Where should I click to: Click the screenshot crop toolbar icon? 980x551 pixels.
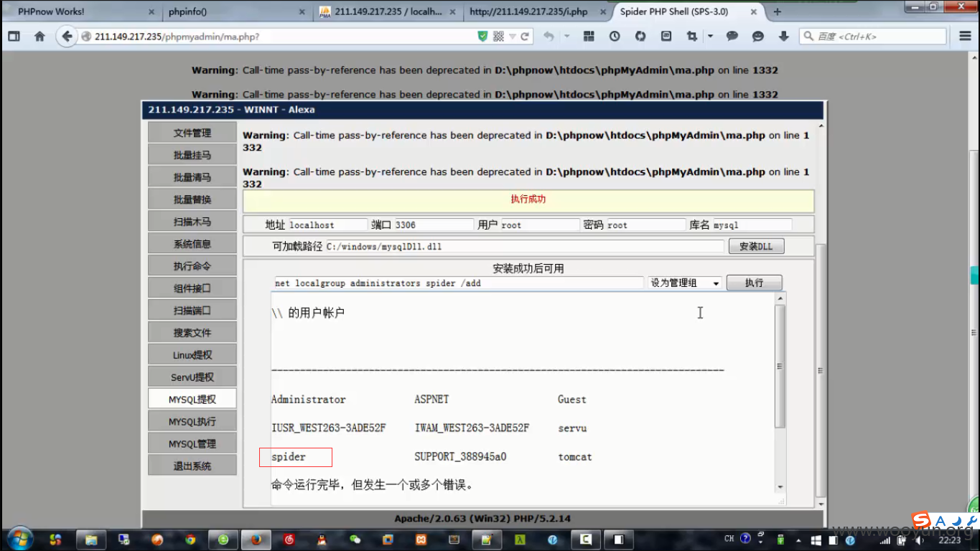pyautogui.click(x=692, y=36)
